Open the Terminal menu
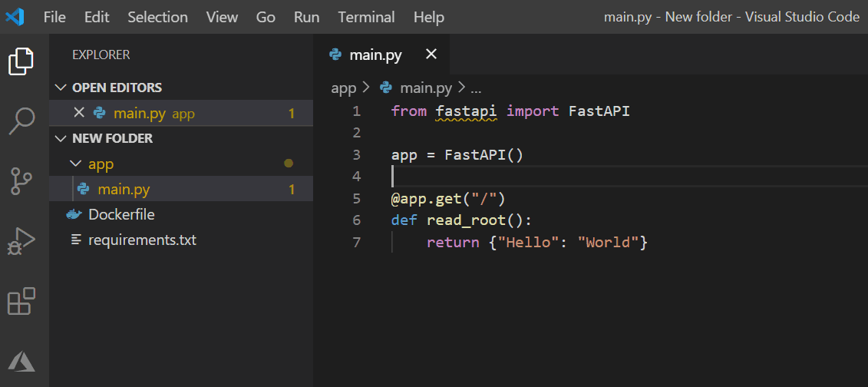 pos(367,17)
